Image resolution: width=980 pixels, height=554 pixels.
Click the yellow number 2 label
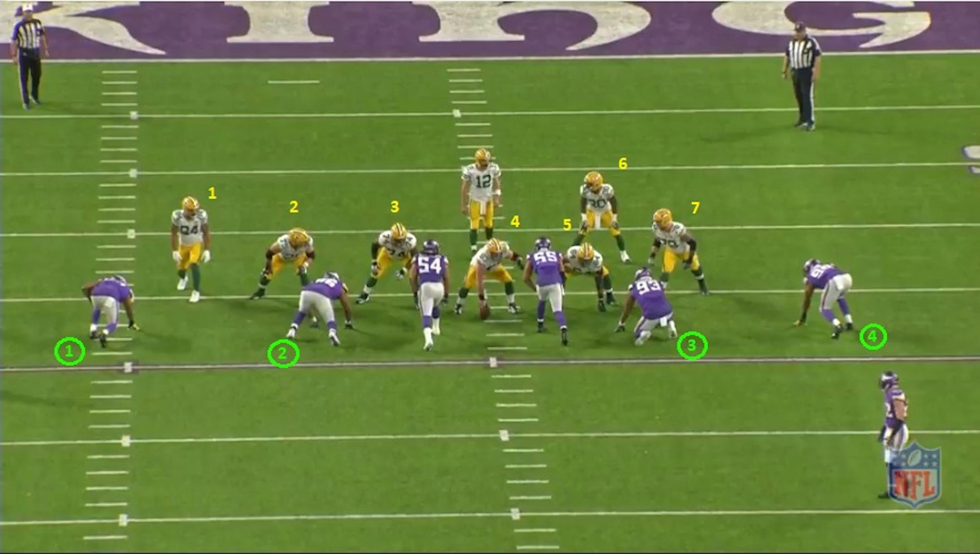pyautogui.click(x=294, y=207)
